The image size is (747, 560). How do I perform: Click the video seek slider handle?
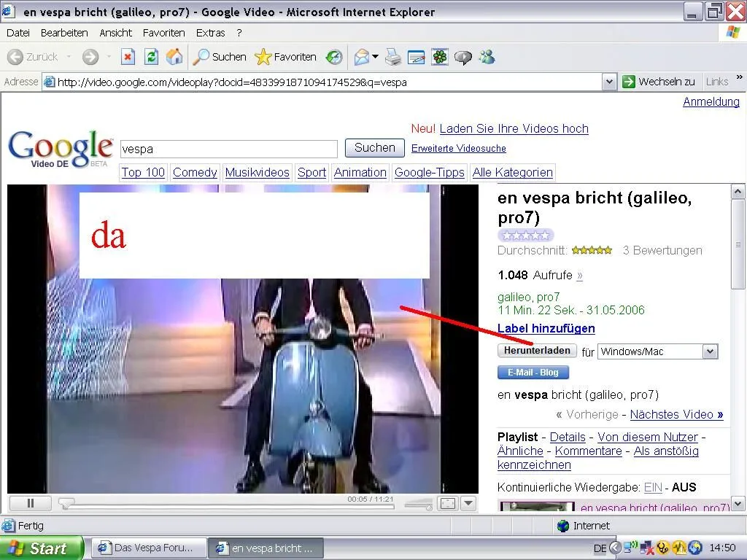pyautogui.click(x=66, y=503)
